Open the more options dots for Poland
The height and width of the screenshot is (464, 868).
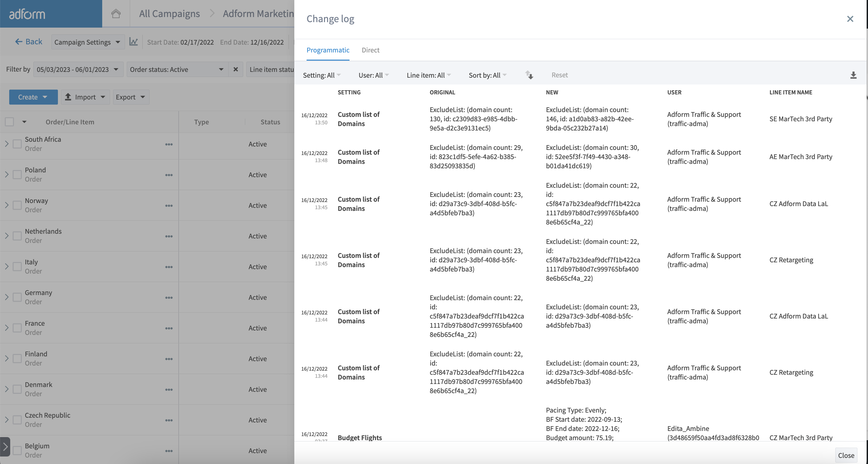[169, 175]
